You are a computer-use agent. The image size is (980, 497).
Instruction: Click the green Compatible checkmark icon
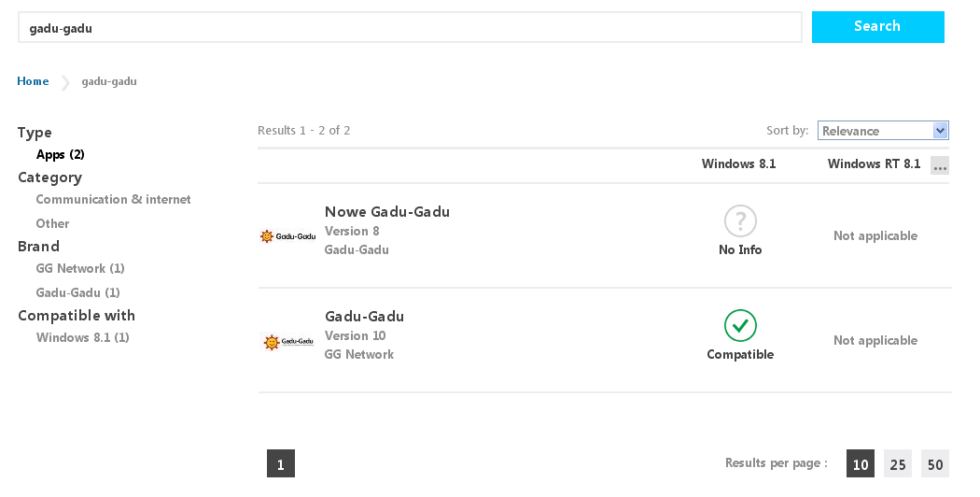pyautogui.click(x=740, y=325)
